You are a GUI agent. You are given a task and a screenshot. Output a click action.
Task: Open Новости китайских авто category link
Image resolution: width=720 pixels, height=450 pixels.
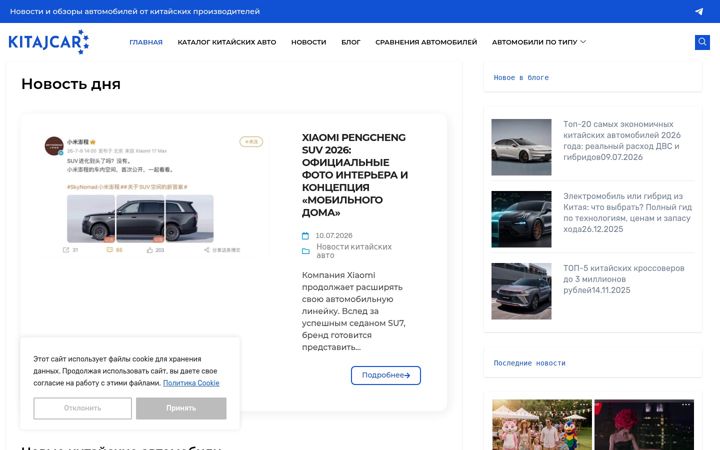(354, 251)
